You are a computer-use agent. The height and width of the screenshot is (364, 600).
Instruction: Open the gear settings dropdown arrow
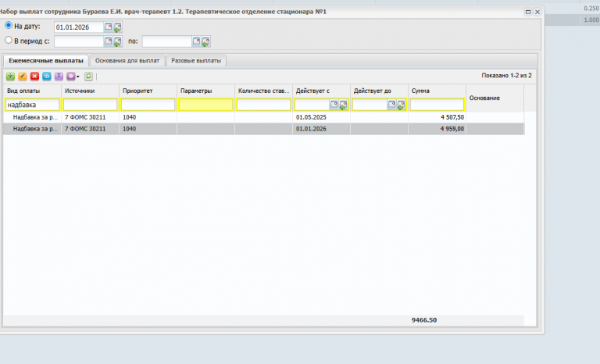click(x=78, y=77)
